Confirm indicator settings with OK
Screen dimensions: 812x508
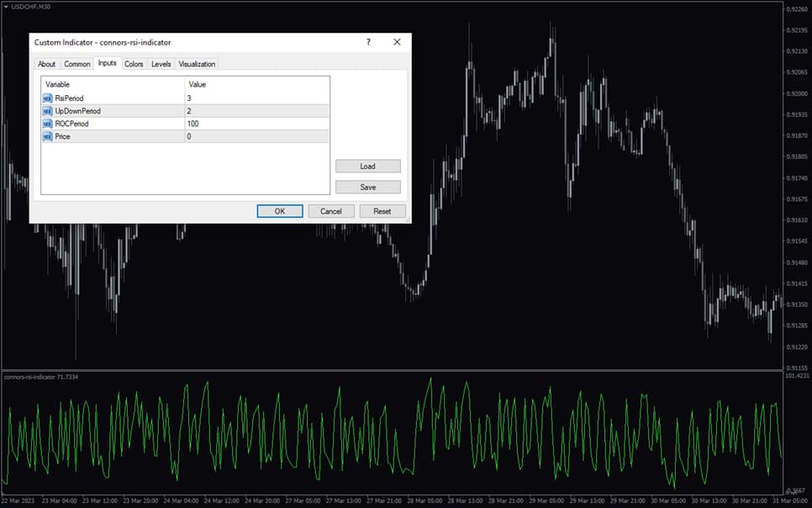tap(279, 211)
